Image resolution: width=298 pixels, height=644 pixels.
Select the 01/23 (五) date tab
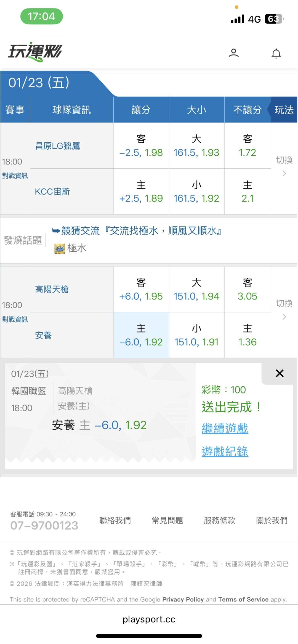click(39, 83)
